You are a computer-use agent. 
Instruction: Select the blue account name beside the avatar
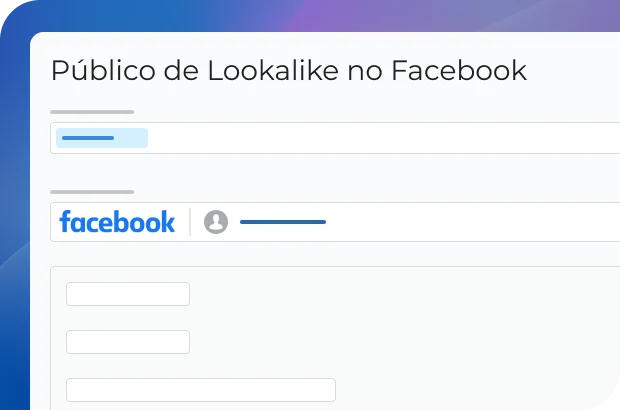point(283,222)
